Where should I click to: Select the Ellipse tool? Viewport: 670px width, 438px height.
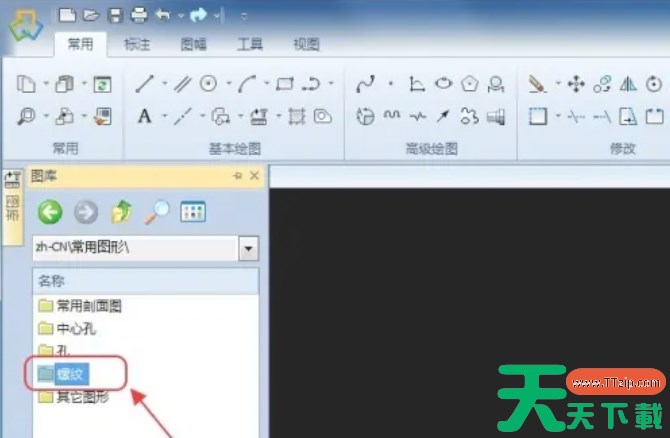coord(444,82)
